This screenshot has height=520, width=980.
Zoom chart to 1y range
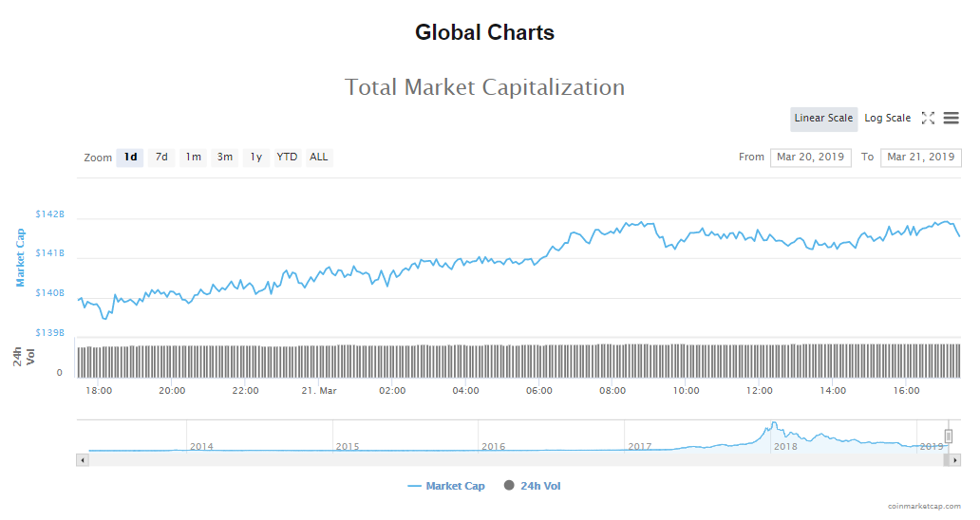(255, 158)
